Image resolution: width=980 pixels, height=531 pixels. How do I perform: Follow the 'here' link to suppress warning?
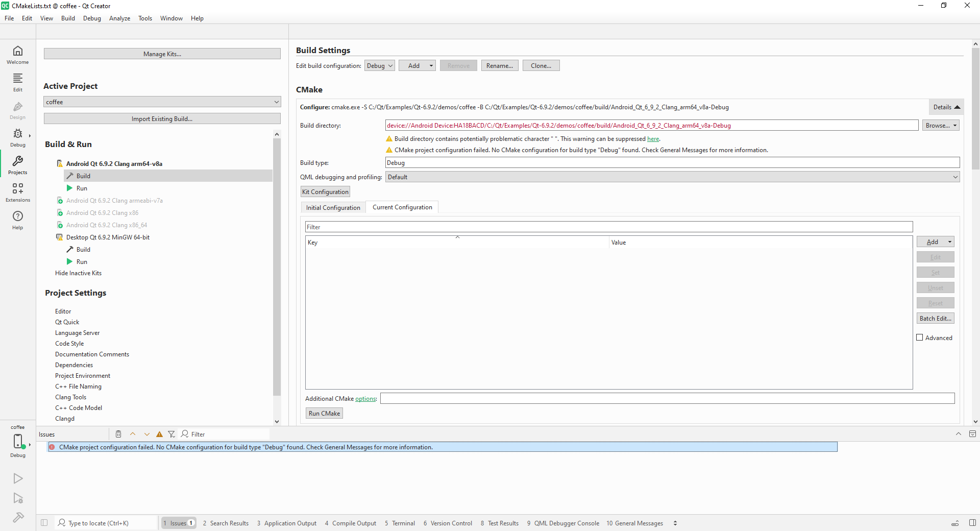(x=653, y=139)
